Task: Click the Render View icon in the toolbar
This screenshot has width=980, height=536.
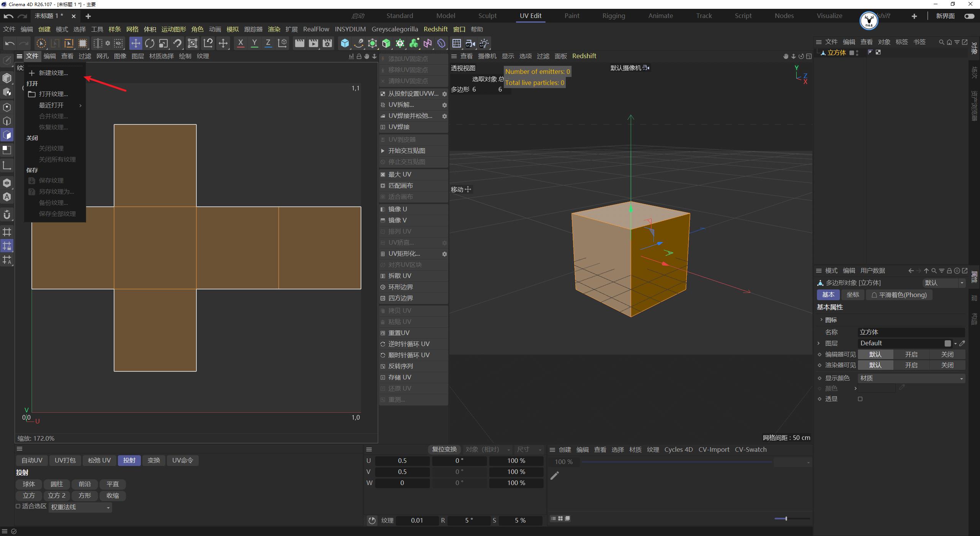Action: pyautogui.click(x=300, y=43)
